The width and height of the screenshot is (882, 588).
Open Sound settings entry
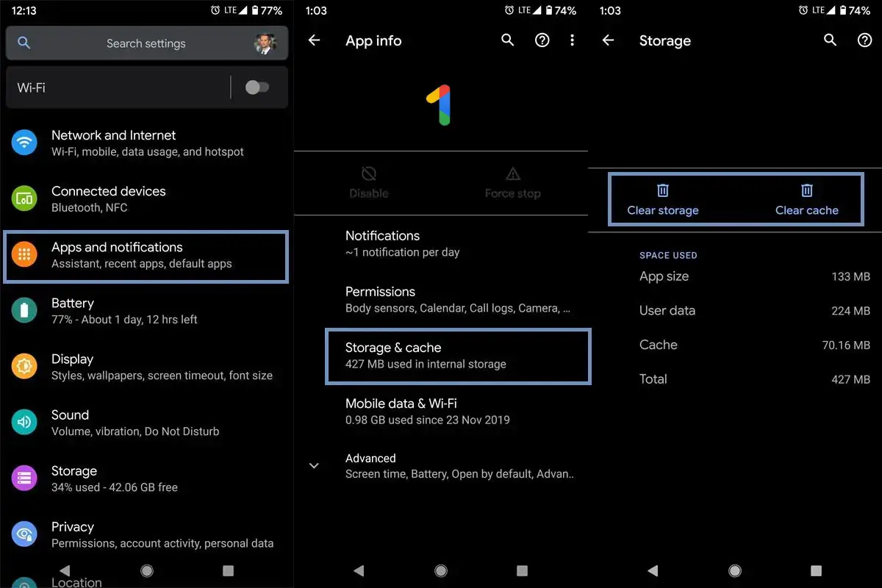click(x=147, y=422)
